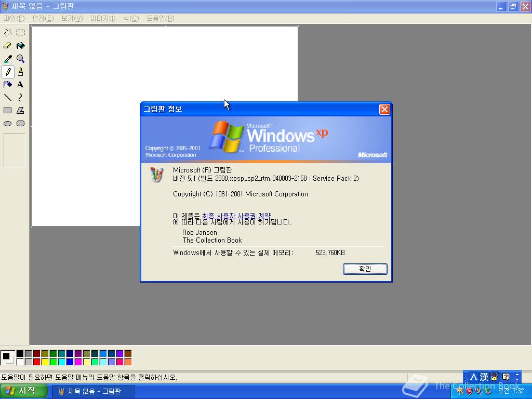The width and height of the screenshot is (532, 399).
Task: Click the clock showing 오전 7:32
Action: tap(511, 391)
